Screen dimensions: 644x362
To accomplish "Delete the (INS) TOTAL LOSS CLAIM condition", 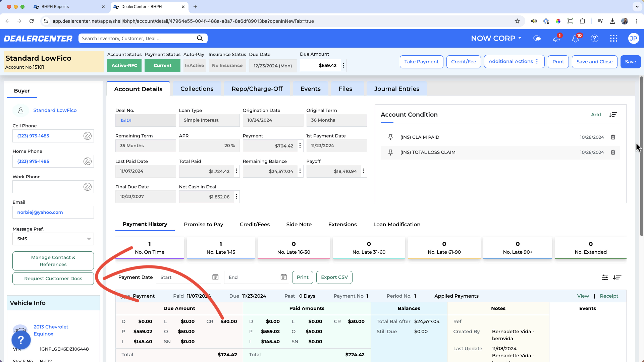I will point(613,152).
